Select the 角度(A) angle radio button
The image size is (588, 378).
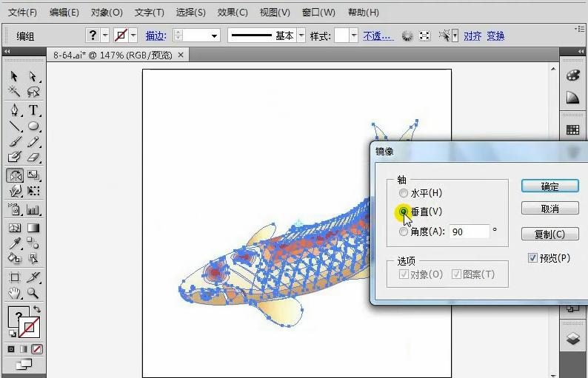pyautogui.click(x=404, y=232)
